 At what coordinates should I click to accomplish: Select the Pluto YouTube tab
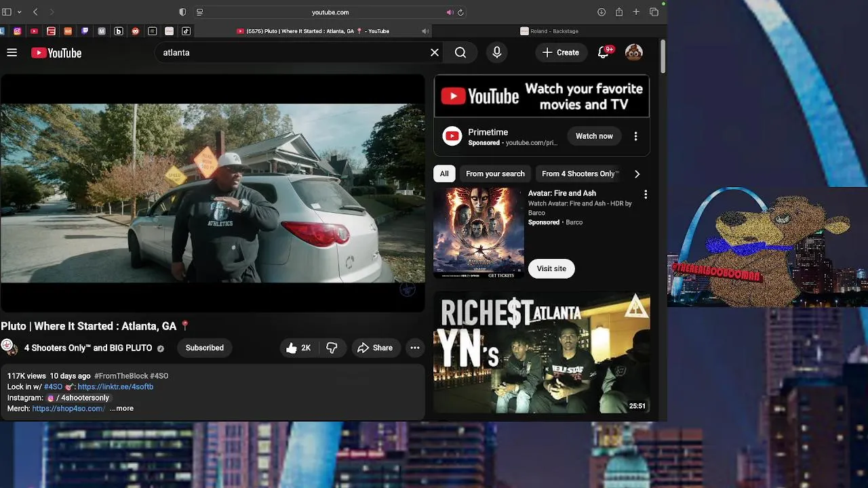[313, 30]
